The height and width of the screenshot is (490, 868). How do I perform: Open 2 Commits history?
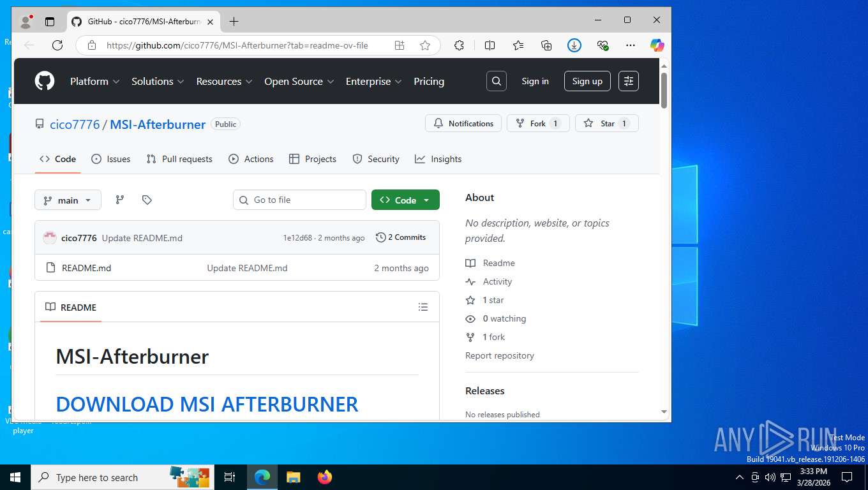pyautogui.click(x=401, y=237)
